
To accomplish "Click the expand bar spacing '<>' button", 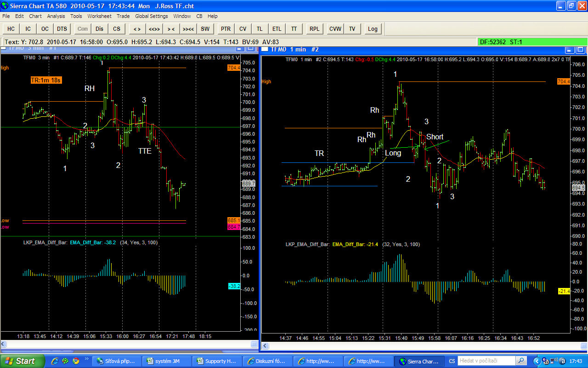I will 137,29.
